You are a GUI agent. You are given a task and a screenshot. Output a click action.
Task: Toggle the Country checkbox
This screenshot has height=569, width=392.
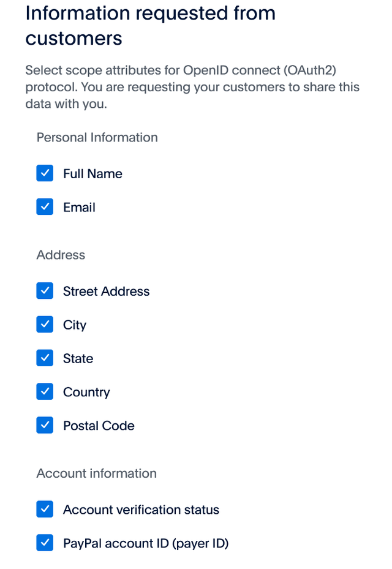44,391
